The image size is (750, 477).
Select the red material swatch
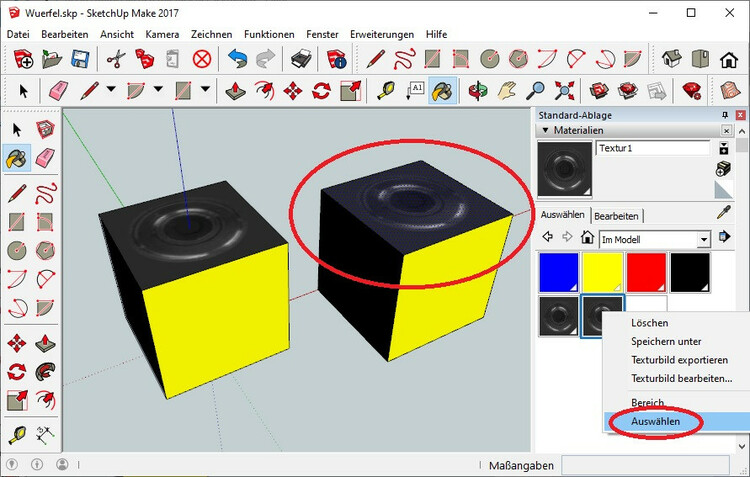(x=646, y=271)
